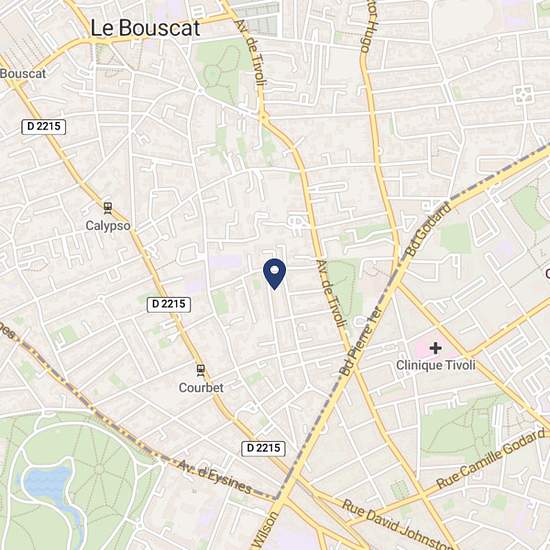The width and height of the screenshot is (550, 550).
Task: Click the Rue David Johnston street label
Action: (x=396, y=525)
